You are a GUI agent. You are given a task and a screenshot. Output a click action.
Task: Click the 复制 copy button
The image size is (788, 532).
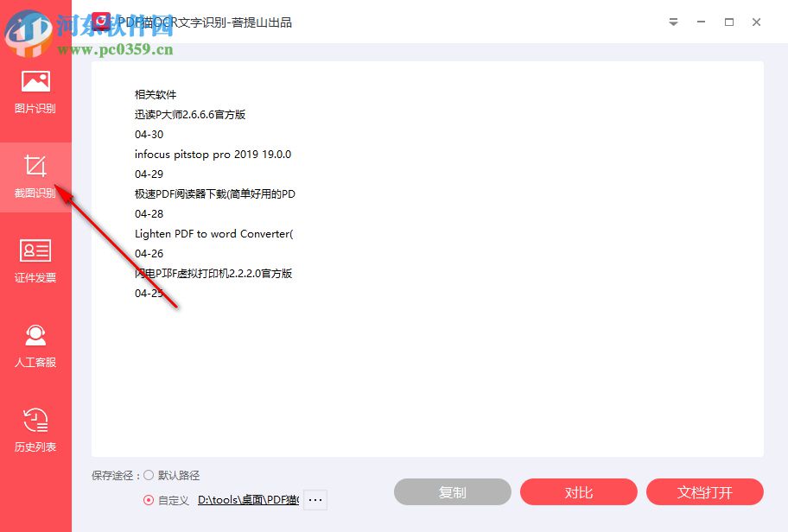coord(452,491)
